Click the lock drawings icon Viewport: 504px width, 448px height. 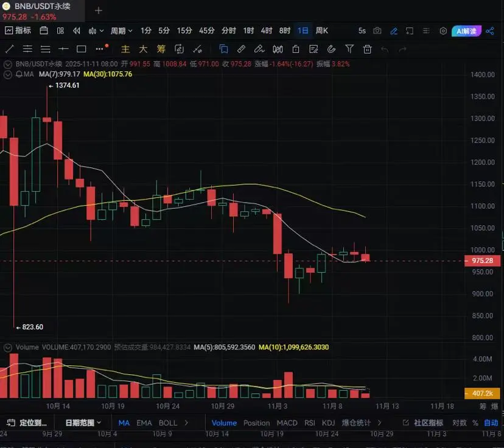[296, 49]
